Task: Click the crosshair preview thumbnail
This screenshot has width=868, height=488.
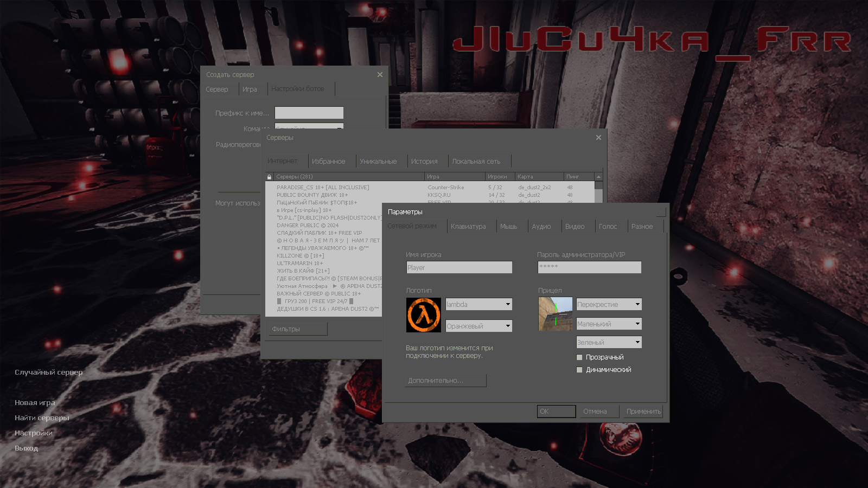Action: (555, 314)
